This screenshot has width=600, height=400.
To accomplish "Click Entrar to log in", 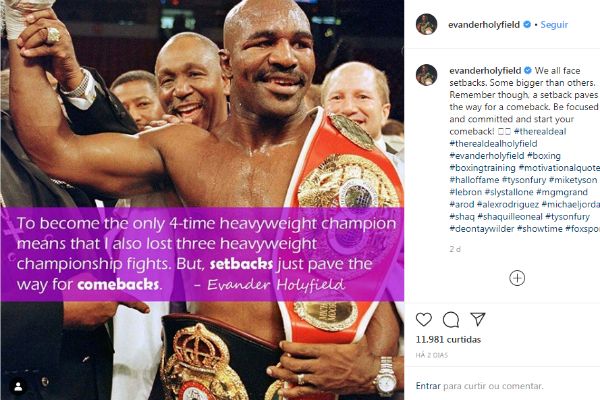I will [428, 386].
